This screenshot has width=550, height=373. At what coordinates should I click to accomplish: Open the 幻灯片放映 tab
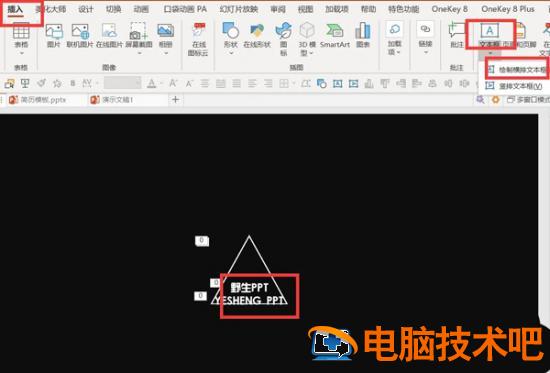coord(239,9)
